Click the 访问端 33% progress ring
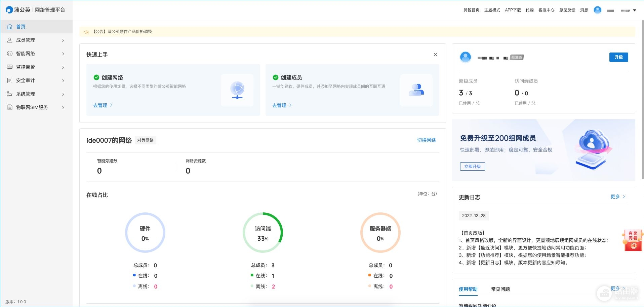The width and height of the screenshot is (644, 307). (x=263, y=233)
